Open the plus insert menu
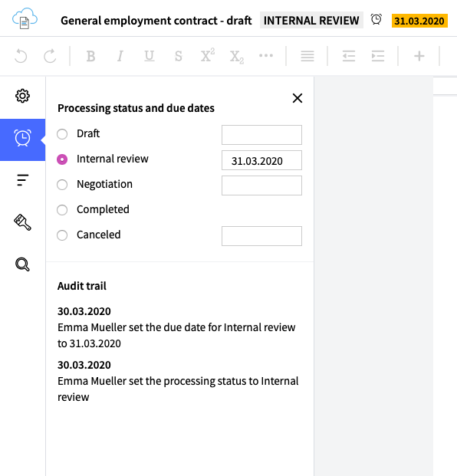The height and width of the screenshot is (476, 457). click(419, 56)
